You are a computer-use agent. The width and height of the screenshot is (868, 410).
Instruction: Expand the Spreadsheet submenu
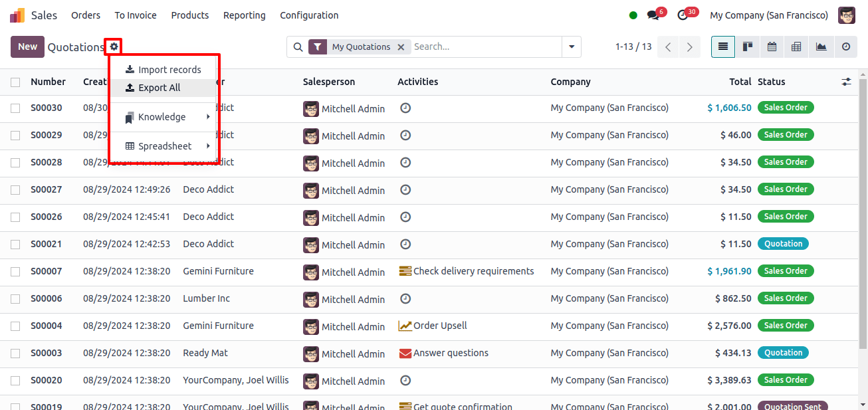164,146
